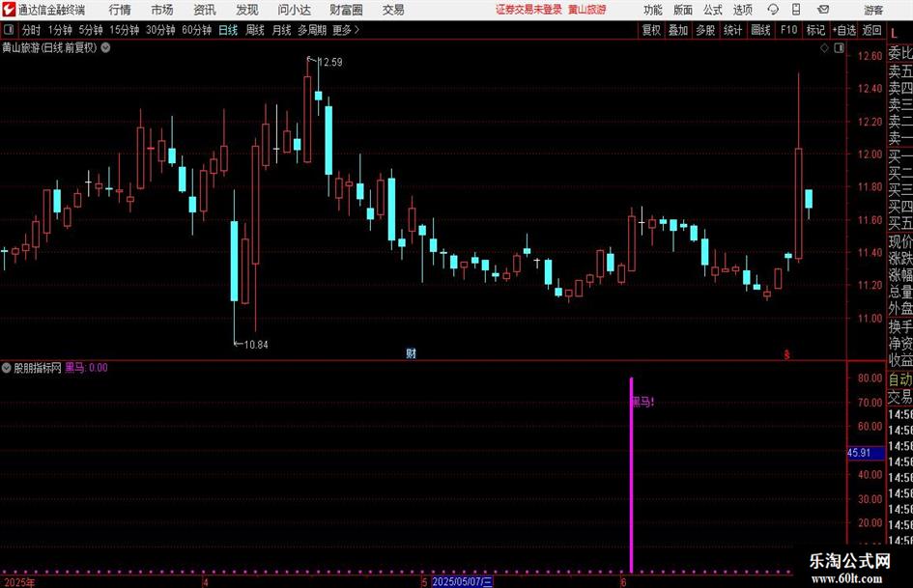
Task: Click the 12.59 high price label
Action: (x=330, y=62)
